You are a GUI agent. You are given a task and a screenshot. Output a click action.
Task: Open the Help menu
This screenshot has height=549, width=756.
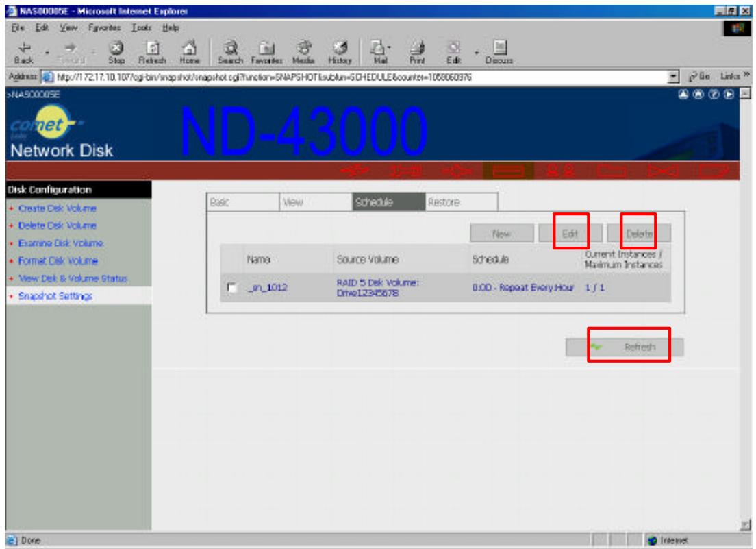171,27
